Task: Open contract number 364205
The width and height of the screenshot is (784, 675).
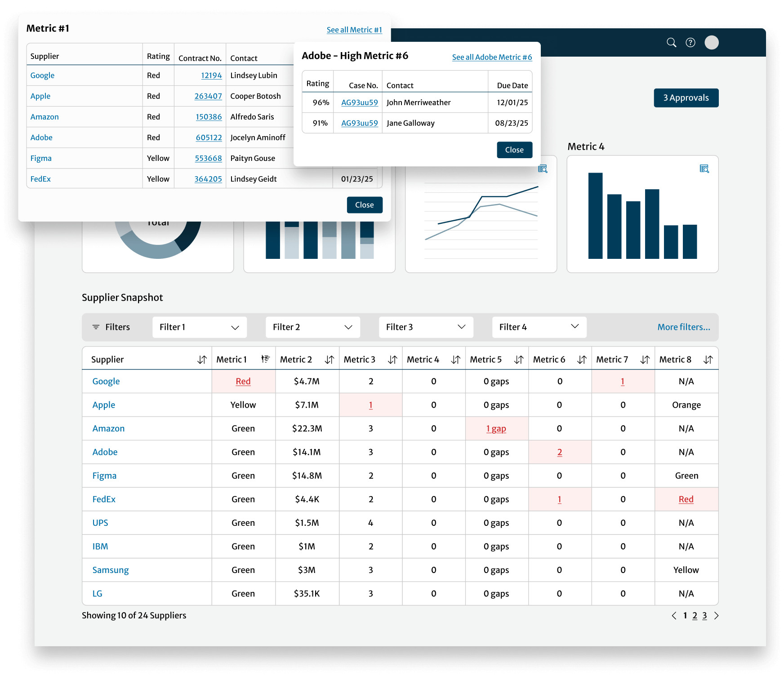Action: [208, 179]
